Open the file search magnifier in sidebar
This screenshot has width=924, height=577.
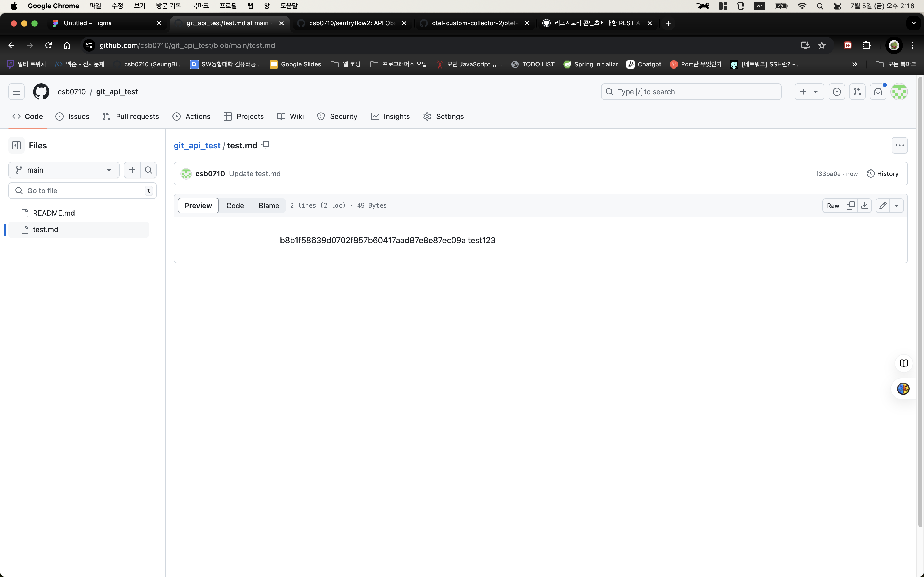[148, 170]
